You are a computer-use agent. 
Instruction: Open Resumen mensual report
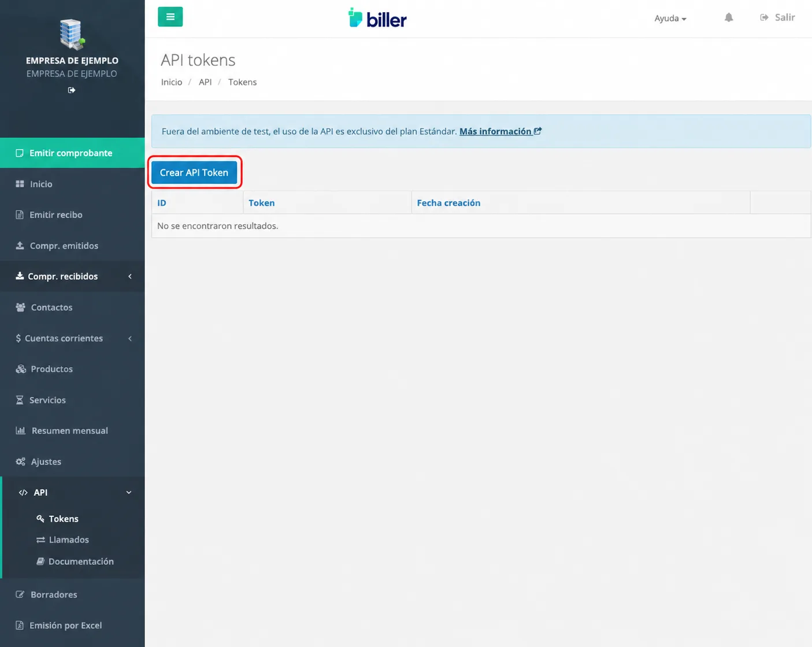pyautogui.click(x=72, y=431)
